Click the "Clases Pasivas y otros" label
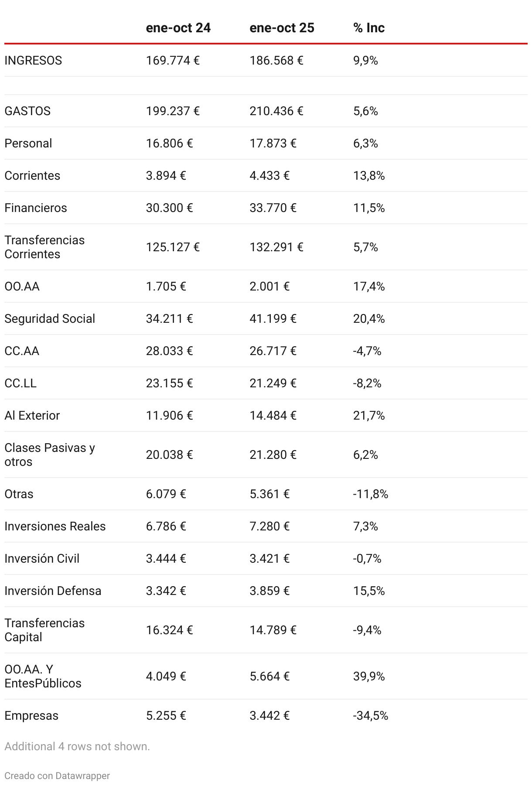 coord(50,455)
